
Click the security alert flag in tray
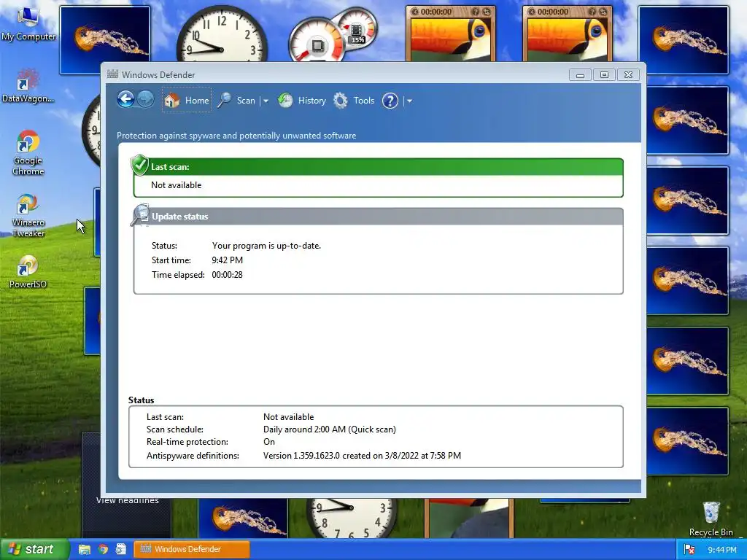click(689, 550)
